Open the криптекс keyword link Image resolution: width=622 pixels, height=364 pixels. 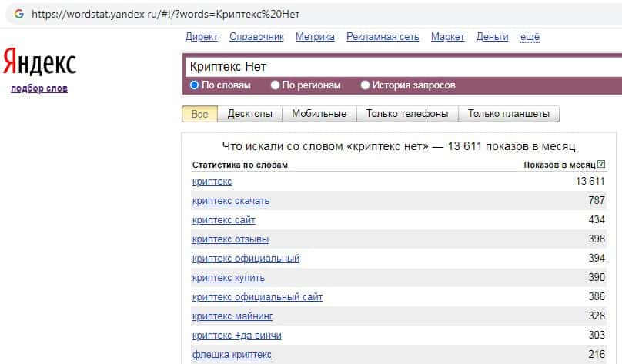coord(212,182)
